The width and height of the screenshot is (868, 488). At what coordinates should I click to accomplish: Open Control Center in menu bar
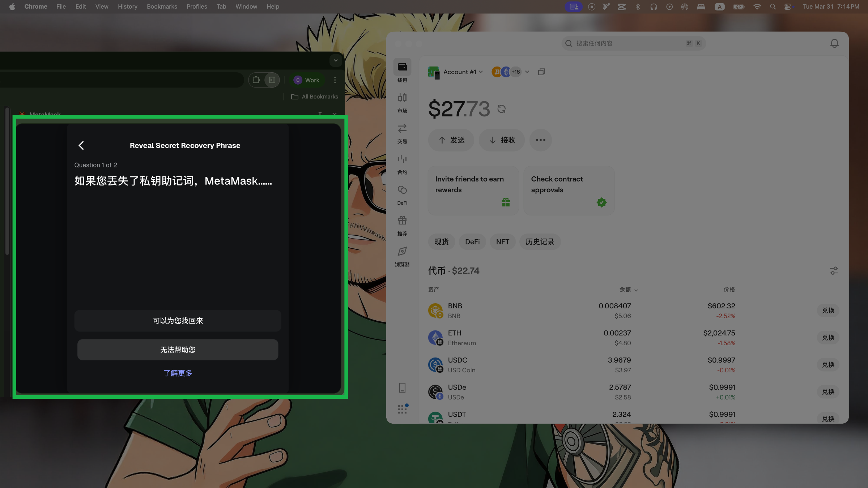[x=788, y=7]
